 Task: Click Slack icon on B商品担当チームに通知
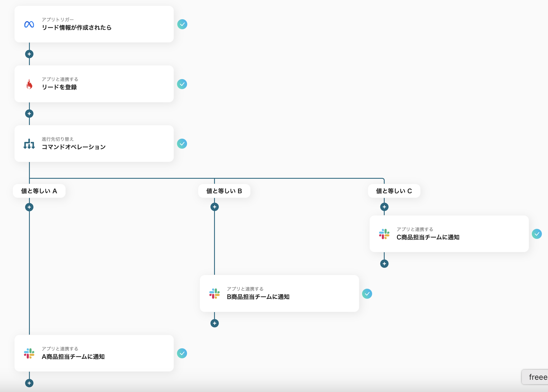(x=214, y=293)
